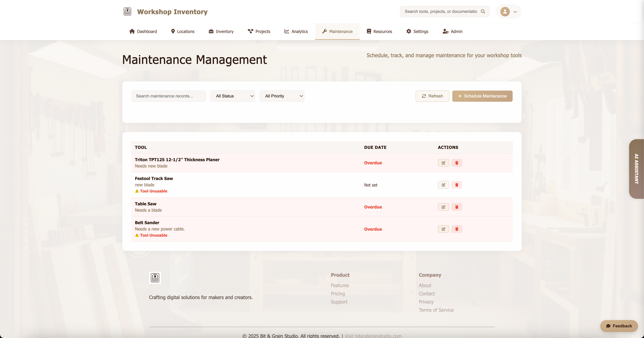644x338 pixels.
Task: Edit the Table Saw maintenance entry
Action: [x=443, y=207]
